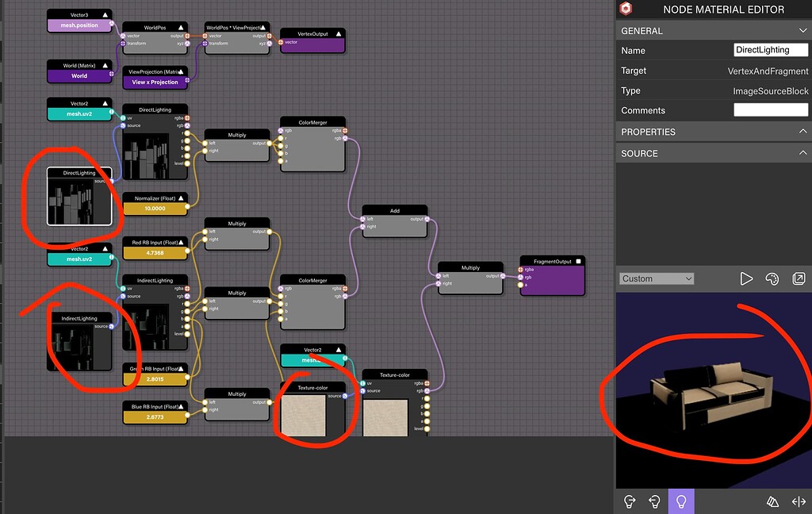Image resolution: width=812 pixels, height=514 pixels.
Task: Click the 4.7368 Red RB Input value
Action: click(155, 253)
